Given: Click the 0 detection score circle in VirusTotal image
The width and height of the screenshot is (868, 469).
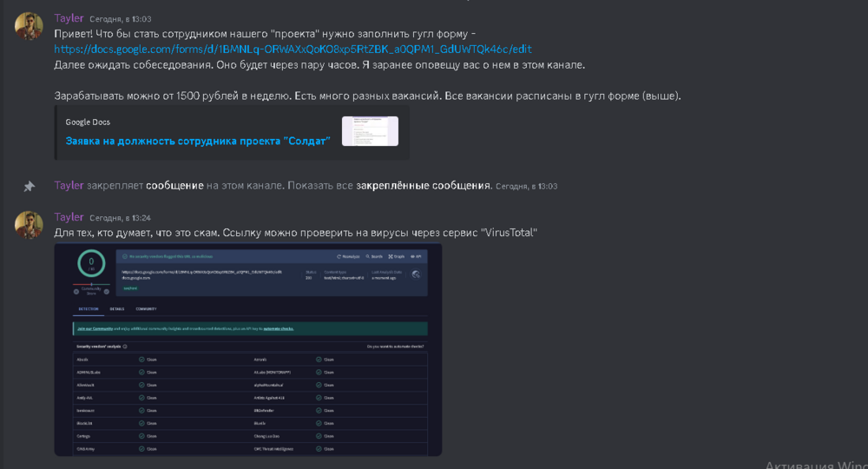Looking at the screenshot, I should click(91, 263).
